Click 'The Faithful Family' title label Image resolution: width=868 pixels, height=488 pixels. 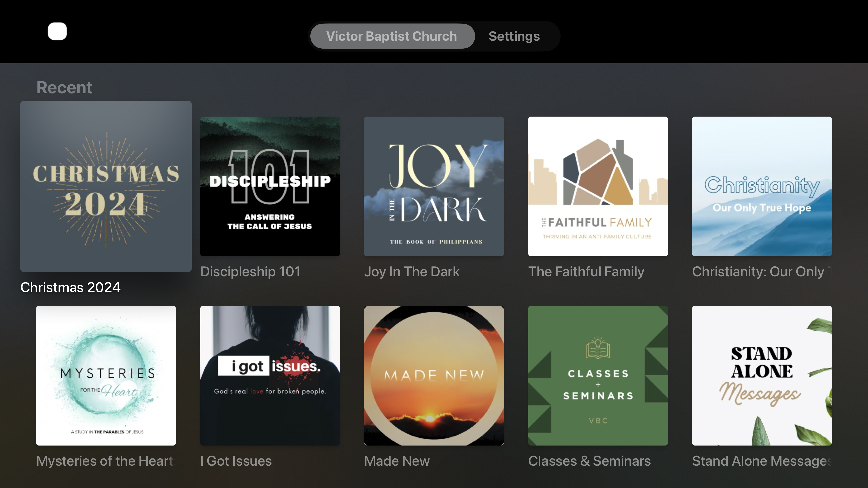[x=586, y=271]
